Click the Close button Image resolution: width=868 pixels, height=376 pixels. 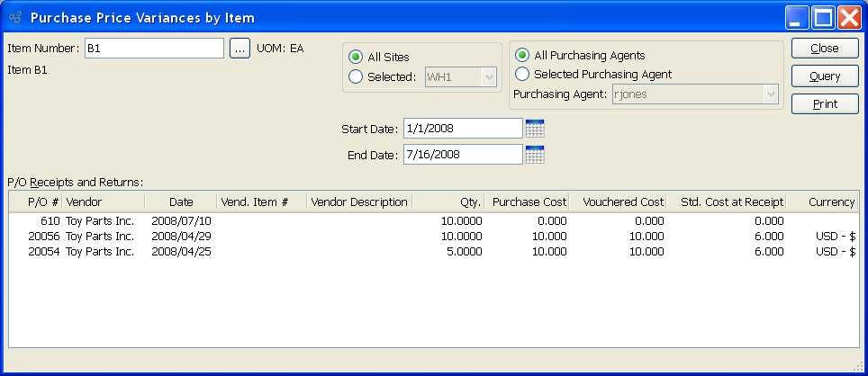[x=825, y=49]
